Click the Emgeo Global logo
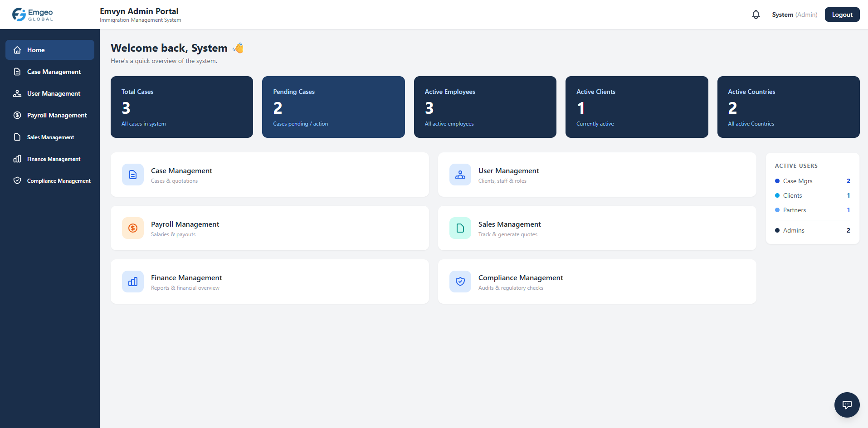This screenshot has height=428, width=868. click(x=33, y=15)
